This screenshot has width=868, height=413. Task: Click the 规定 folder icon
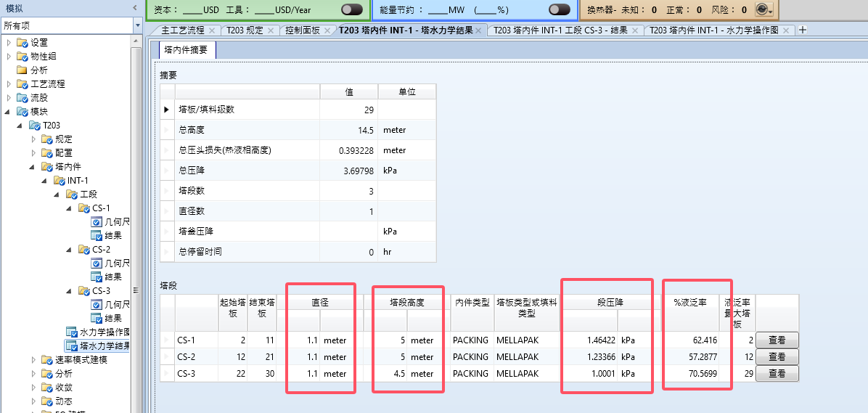(x=46, y=139)
